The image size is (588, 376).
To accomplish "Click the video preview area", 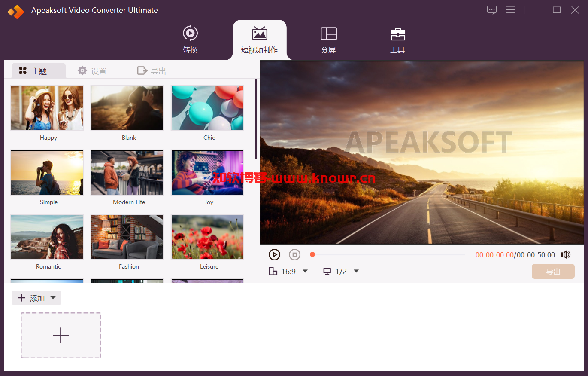I will pyautogui.click(x=422, y=153).
